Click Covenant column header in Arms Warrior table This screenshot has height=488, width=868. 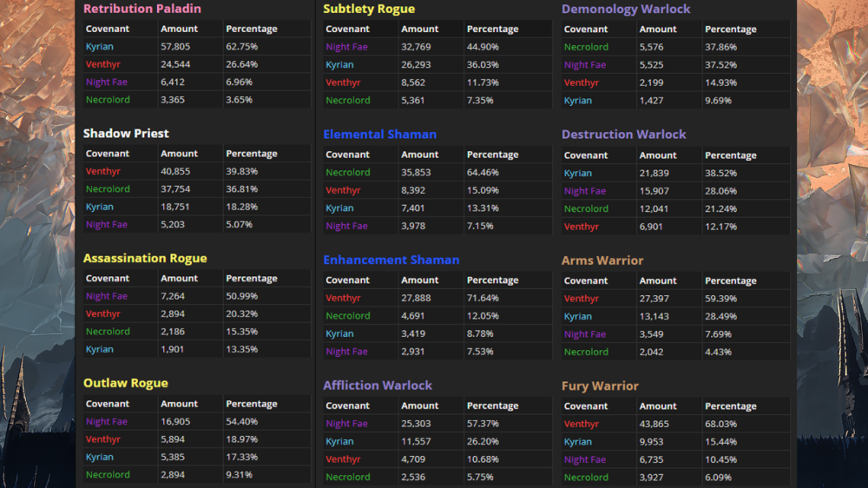[585, 280]
